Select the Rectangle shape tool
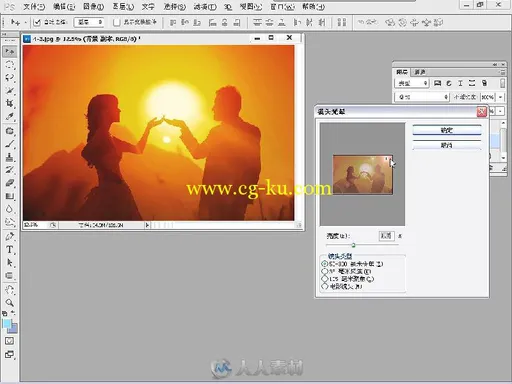The height and width of the screenshot is (384, 512). point(9,276)
